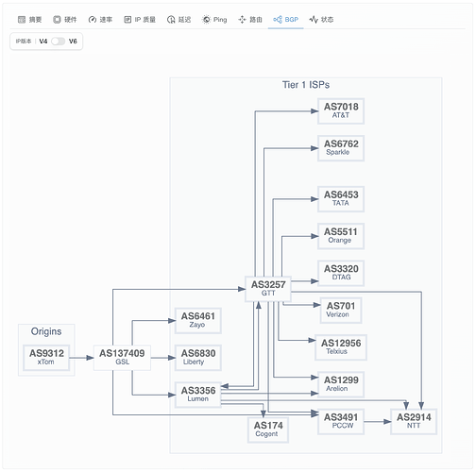Viewport: 476px width, 472px height.
Task: Open the 状态 tab
Action: [321, 20]
